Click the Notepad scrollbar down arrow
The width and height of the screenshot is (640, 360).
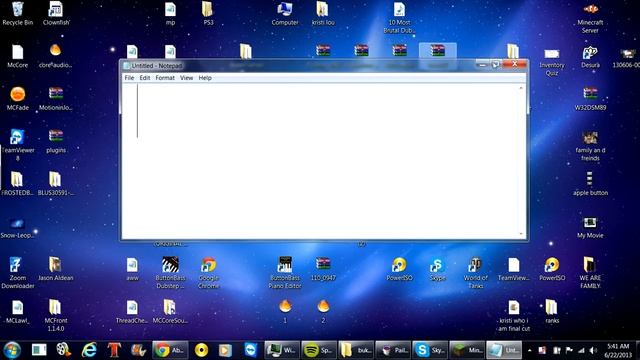521,234
